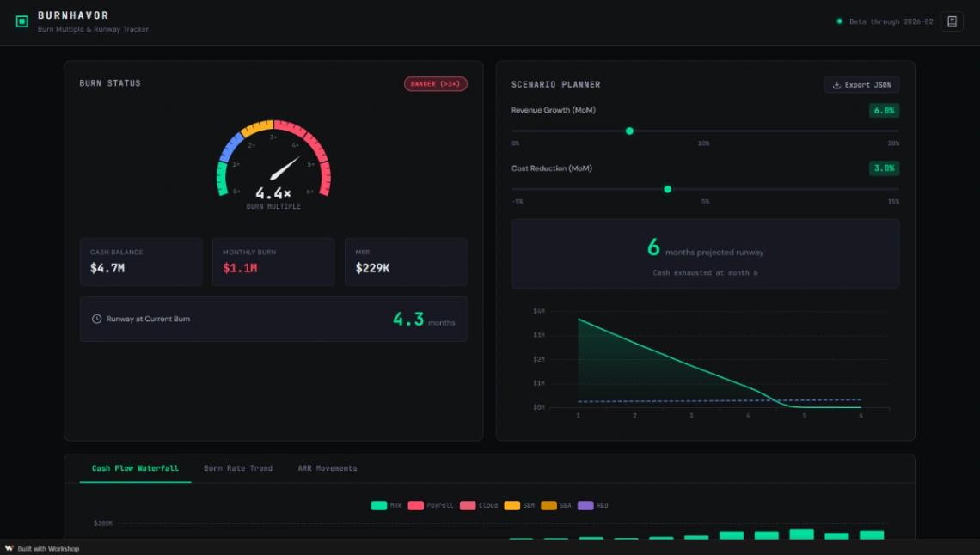Switch to the Cash Flow Waterfall tab
The image size is (980, 555).
135,468
